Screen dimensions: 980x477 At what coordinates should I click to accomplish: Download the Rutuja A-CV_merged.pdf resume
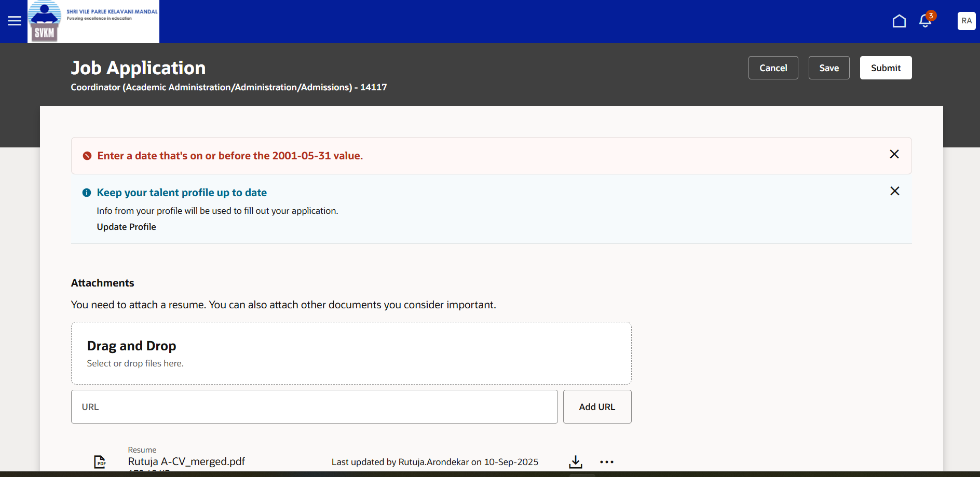[576, 461]
